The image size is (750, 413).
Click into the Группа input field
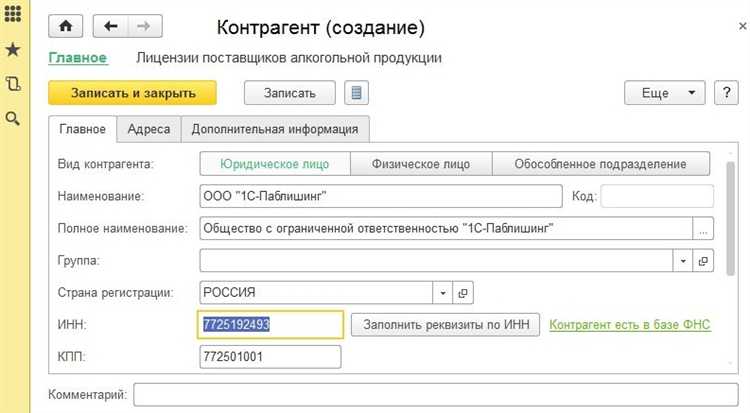[436, 261]
